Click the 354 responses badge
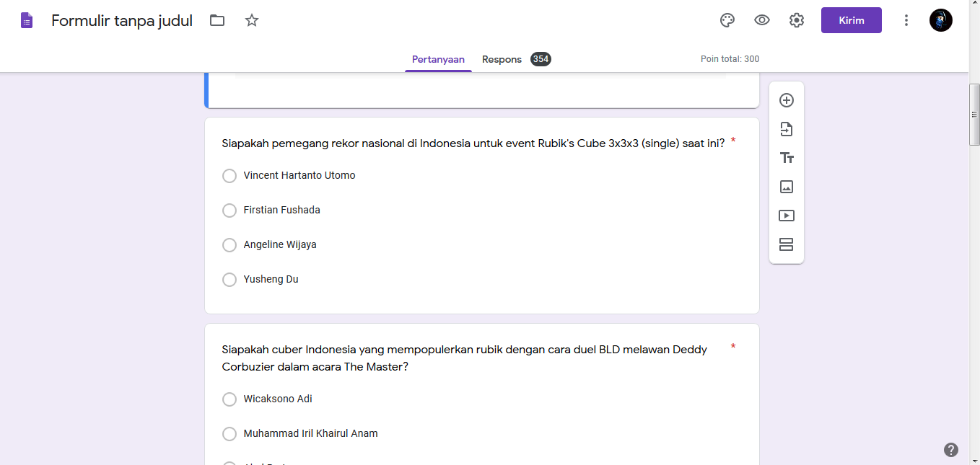This screenshot has height=465, width=980. pyautogui.click(x=541, y=59)
